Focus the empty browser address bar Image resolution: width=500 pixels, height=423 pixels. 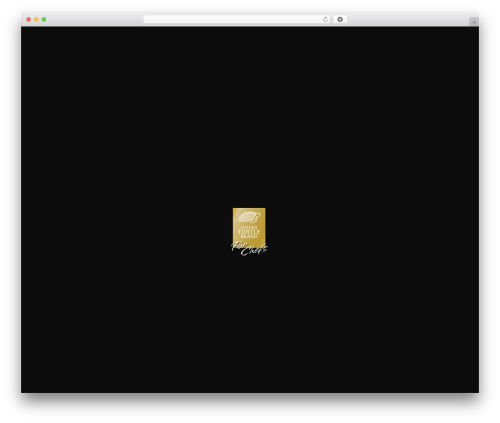pyautogui.click(x=233, y=19)
